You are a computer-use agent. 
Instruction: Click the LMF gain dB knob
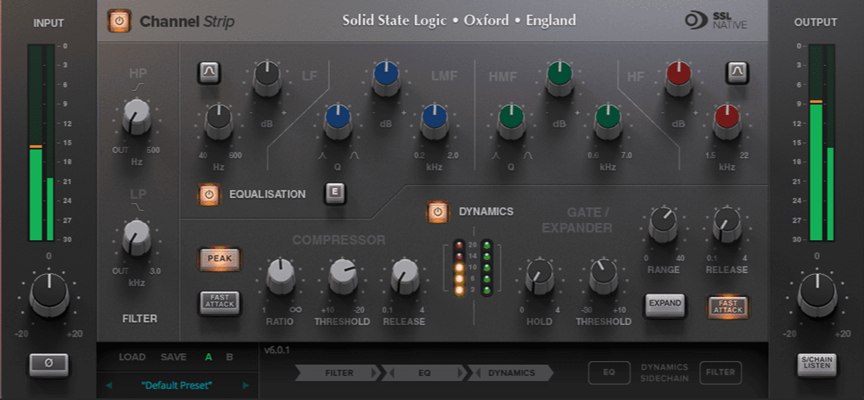(386, 78)
